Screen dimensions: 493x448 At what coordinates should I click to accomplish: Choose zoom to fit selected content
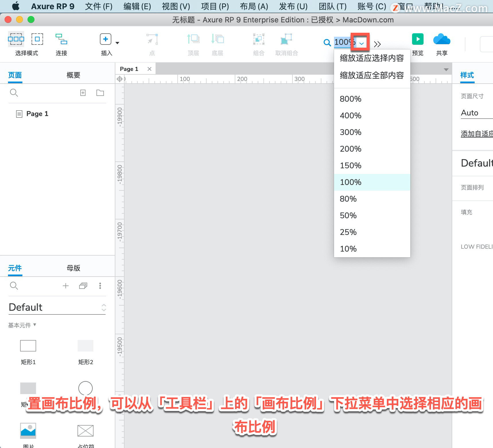(x=372, y=58)
